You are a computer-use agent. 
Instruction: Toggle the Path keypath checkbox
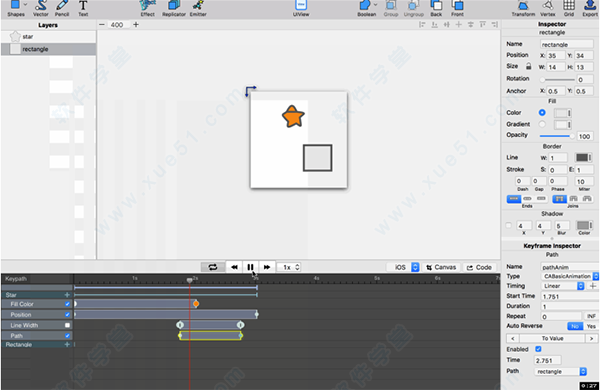coord(67,336)
